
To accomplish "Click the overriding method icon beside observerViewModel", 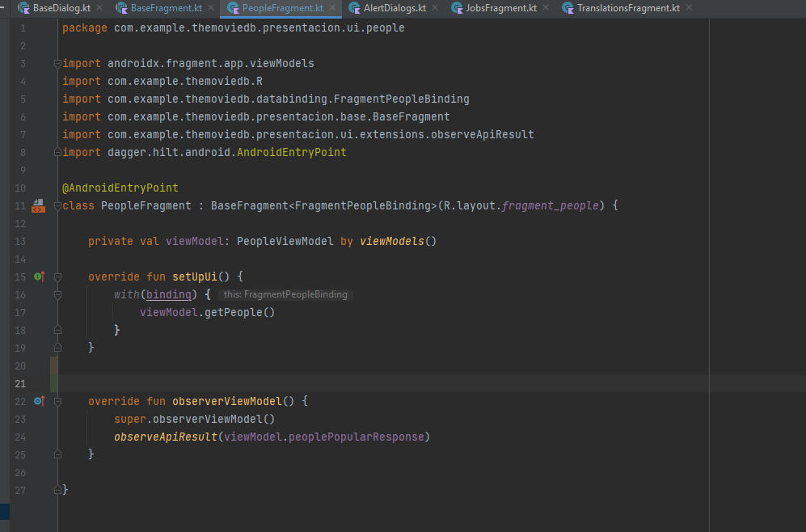I will (38, 401).
